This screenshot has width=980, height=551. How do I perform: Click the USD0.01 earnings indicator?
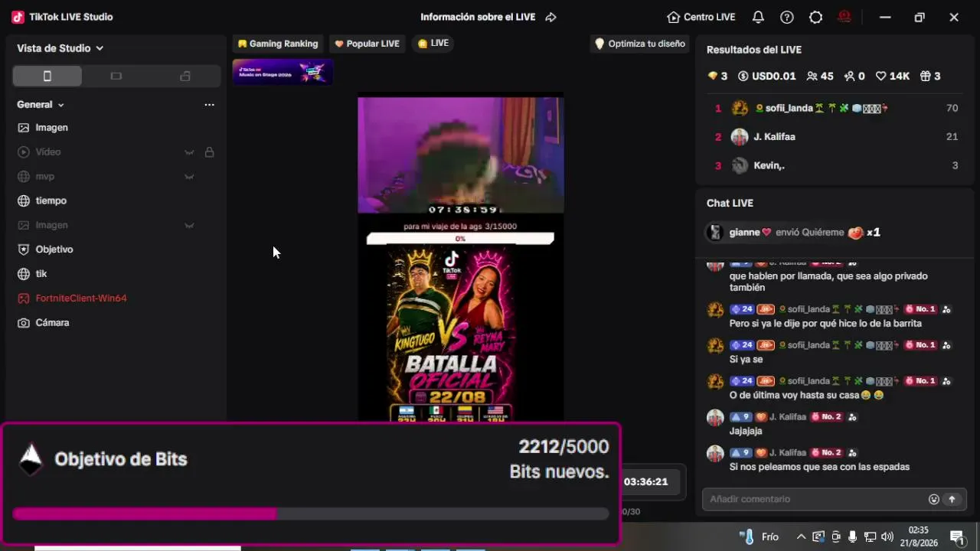[766, 76]
